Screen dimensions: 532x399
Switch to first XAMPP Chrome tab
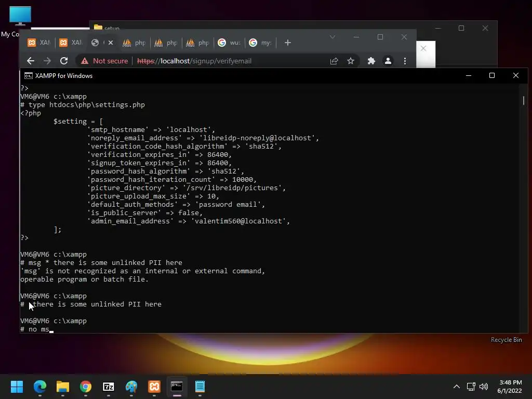tap(38, 43)
